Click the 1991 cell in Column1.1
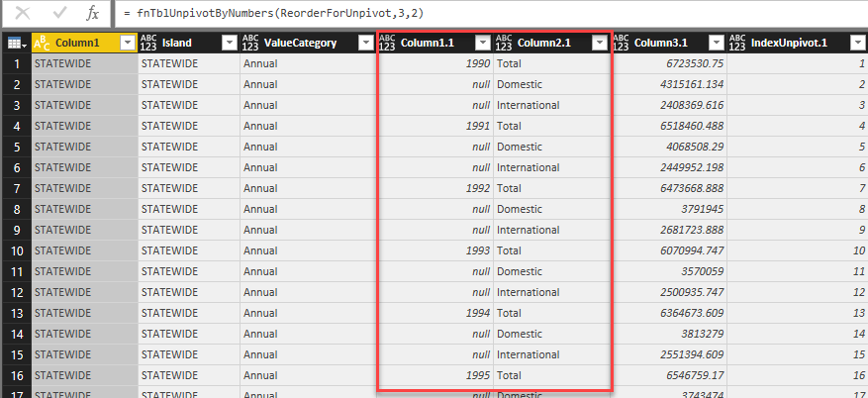 tap(434, 126)
